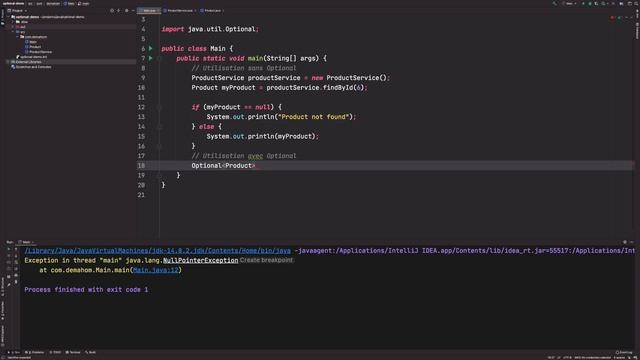Switch to the Product.java editor tab
This screenshot has height=360, width=640.
212,11
